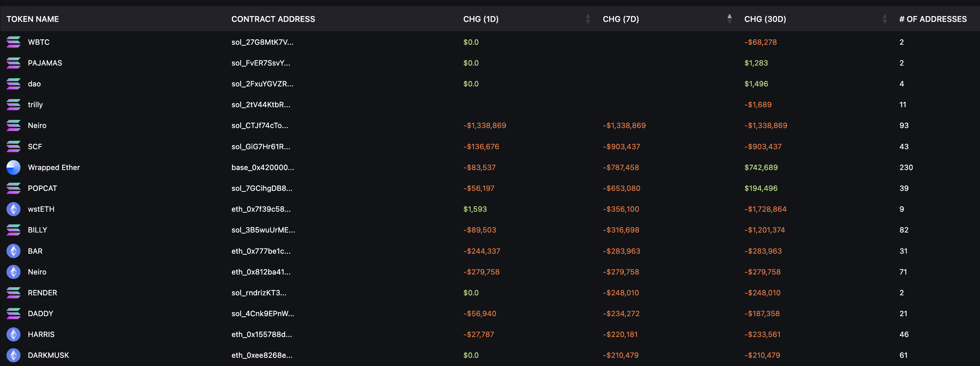Click the Ethereum icon beside DARKMUSK
980x366 pixels.
14,355
